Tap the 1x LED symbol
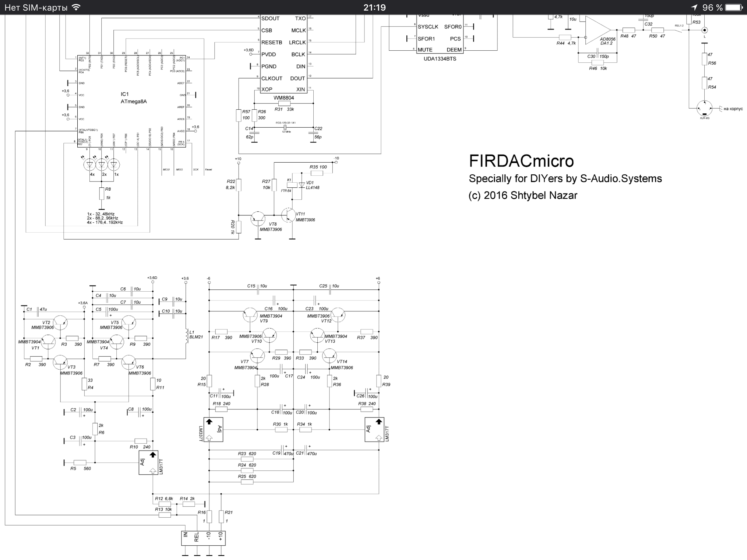Viewport: 747px width, 560px height. pos(114,165)
